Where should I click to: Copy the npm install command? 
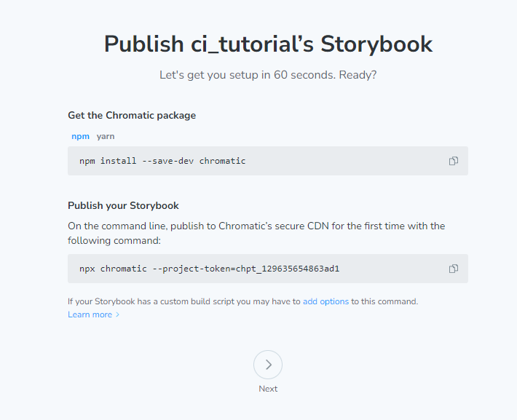(x=454, y=161)
